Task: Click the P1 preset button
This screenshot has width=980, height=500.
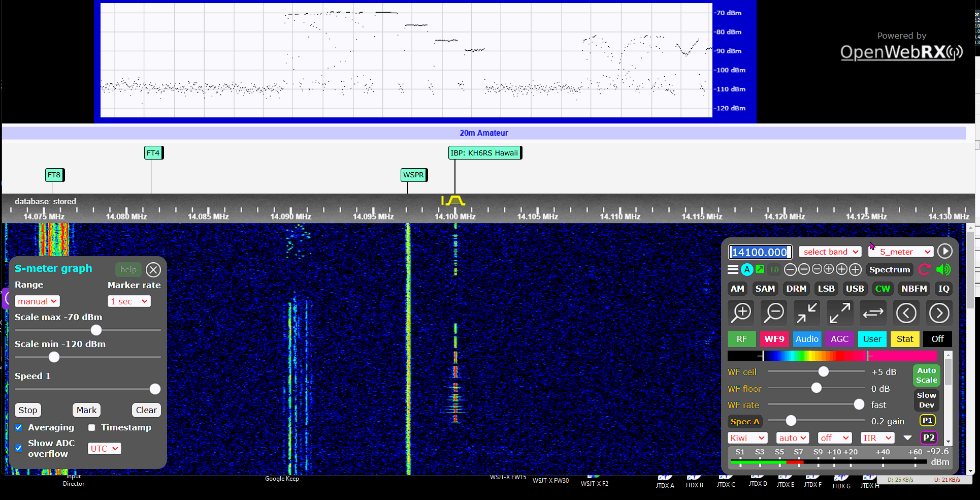Action: [927, 420]
